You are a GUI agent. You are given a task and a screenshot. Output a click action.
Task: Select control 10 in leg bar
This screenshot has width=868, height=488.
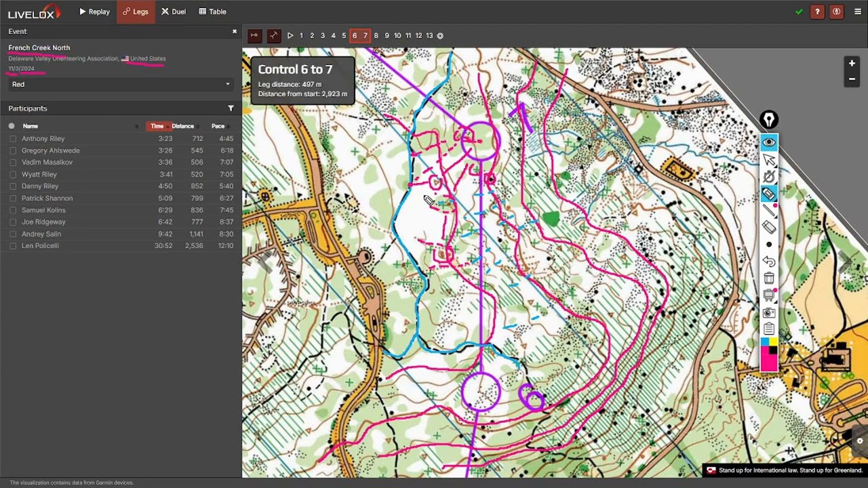[x=397, y=36]
